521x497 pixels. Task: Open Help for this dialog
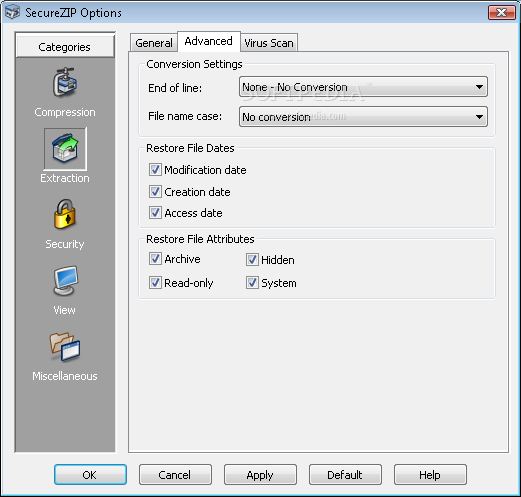(430, 474)
